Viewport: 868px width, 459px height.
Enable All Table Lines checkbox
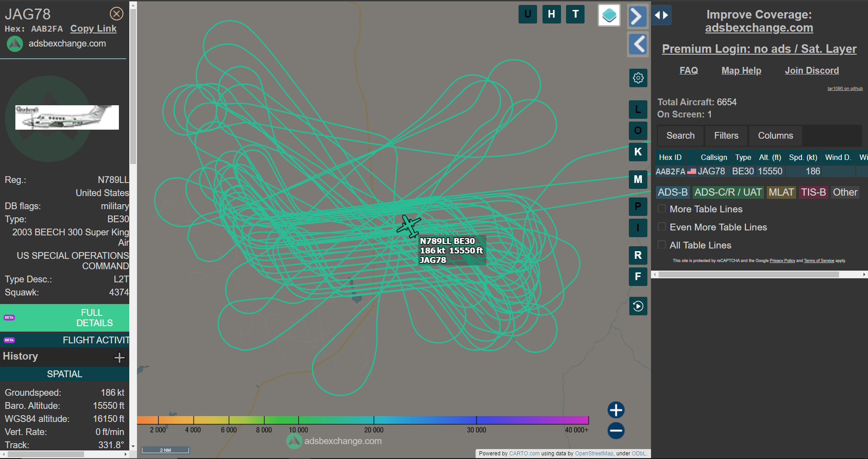[x=662, y=245]
